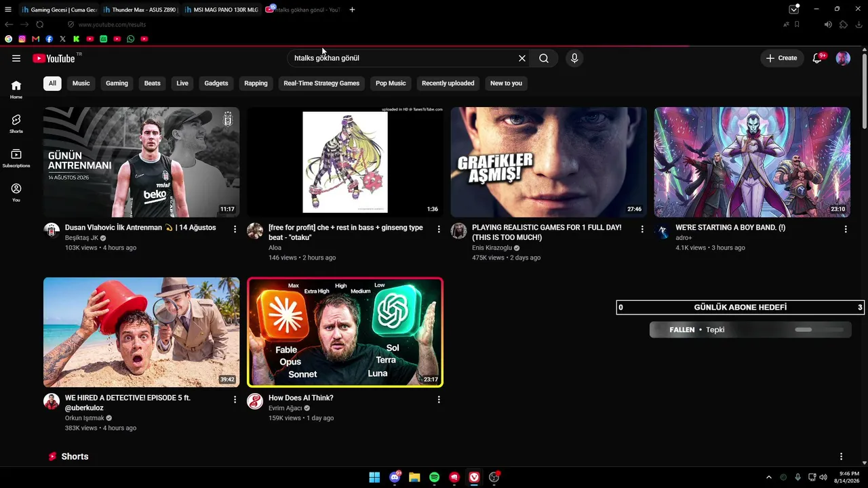This screenshot has height=488, width=868.
Task: Play the Grafikler Aşmış video thumbnail
Action: pos(549,162)
